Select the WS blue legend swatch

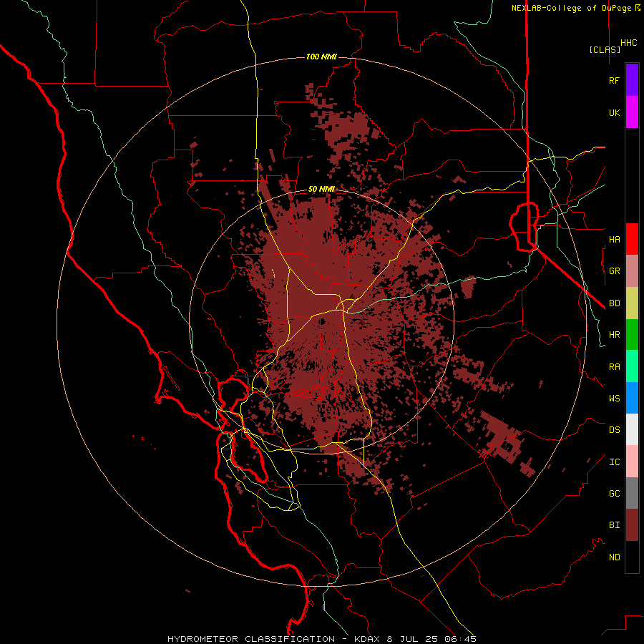click(x=632, y=398)
